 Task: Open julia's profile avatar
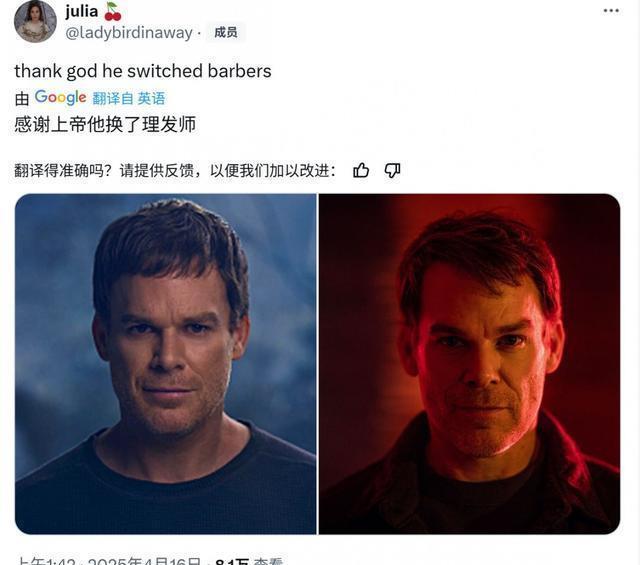(35, 21)
